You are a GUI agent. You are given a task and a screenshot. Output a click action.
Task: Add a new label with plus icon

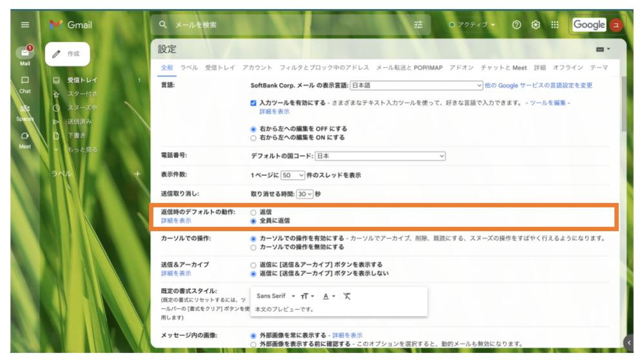point(137,174)
